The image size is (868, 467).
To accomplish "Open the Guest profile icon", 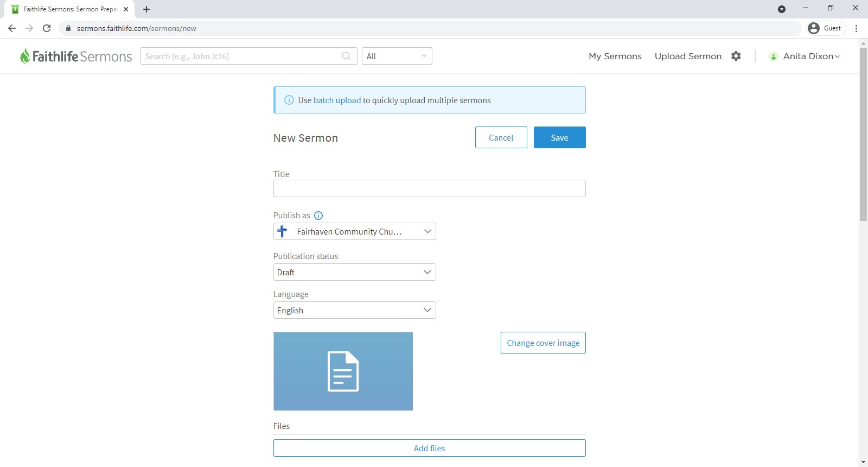I will click(x=814, y=28).
